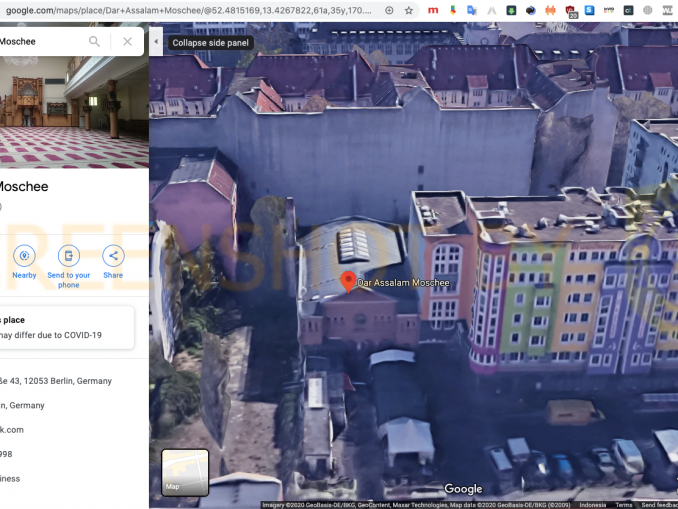The height and width of the screenshot is (509, 678).
Task: Click the COVID-19 notice card
Action: click(x=67, y=327)
